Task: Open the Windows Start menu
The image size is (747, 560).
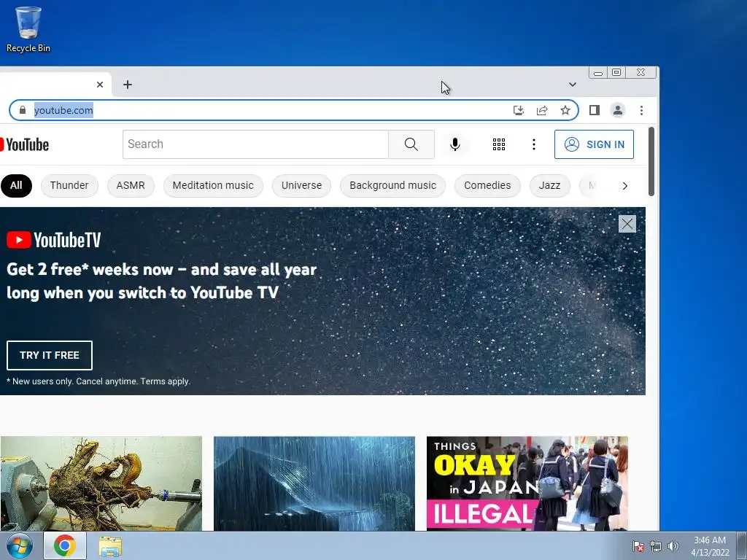Action: point(19,545)
